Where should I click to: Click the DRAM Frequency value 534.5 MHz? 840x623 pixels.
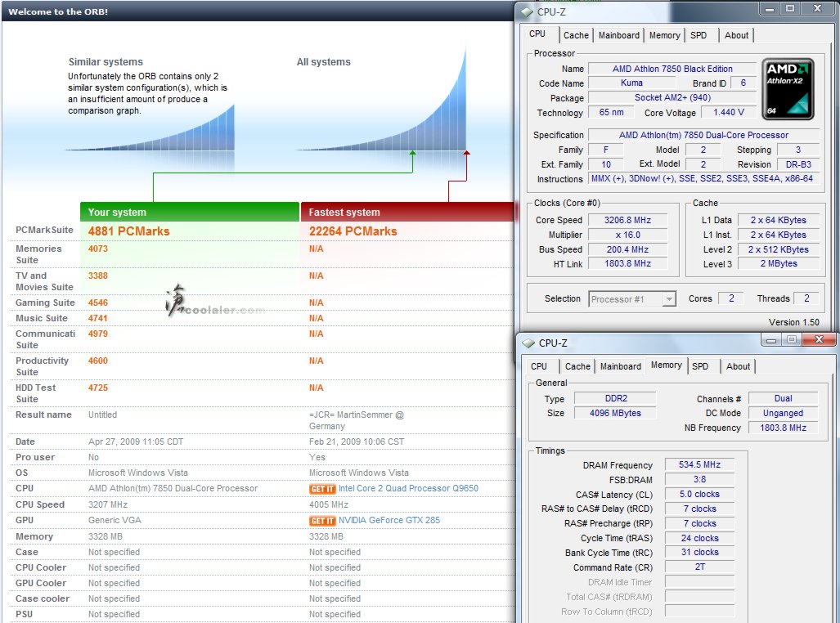[699, 465]
